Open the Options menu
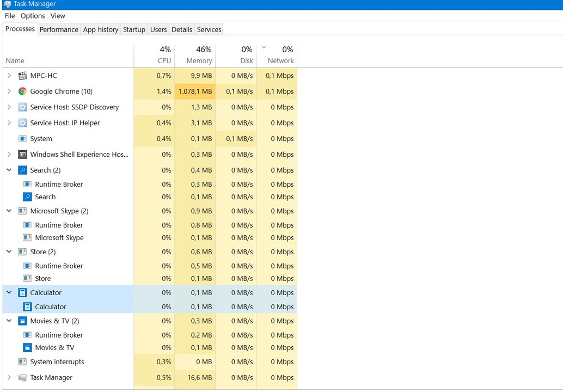The height and width of the screenshot is (392, 563). [33, 16]
